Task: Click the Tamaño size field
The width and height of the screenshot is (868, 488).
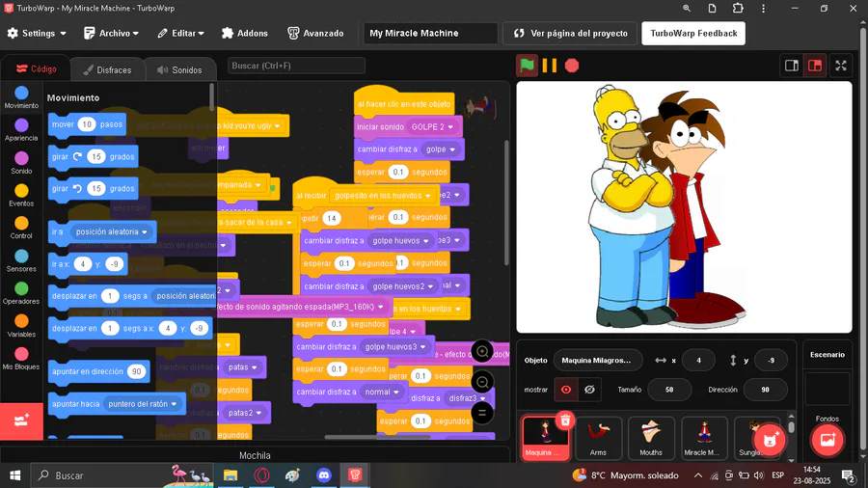Action: (669, 390)
